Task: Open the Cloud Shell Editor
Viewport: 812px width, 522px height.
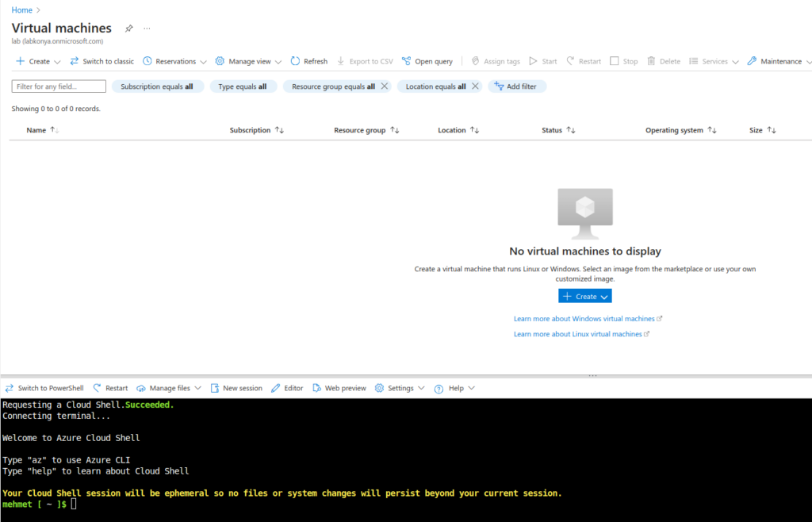Action: pos(287,388)
